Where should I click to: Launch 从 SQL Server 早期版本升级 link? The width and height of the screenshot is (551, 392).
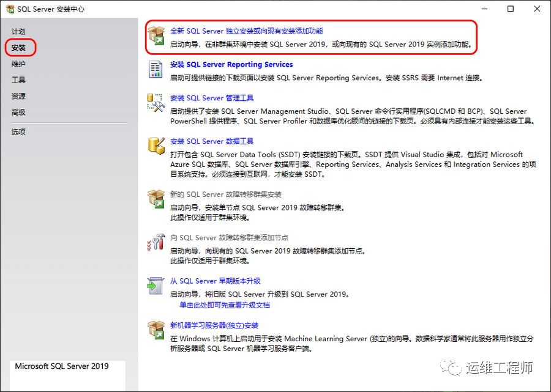tap(216, 281)
